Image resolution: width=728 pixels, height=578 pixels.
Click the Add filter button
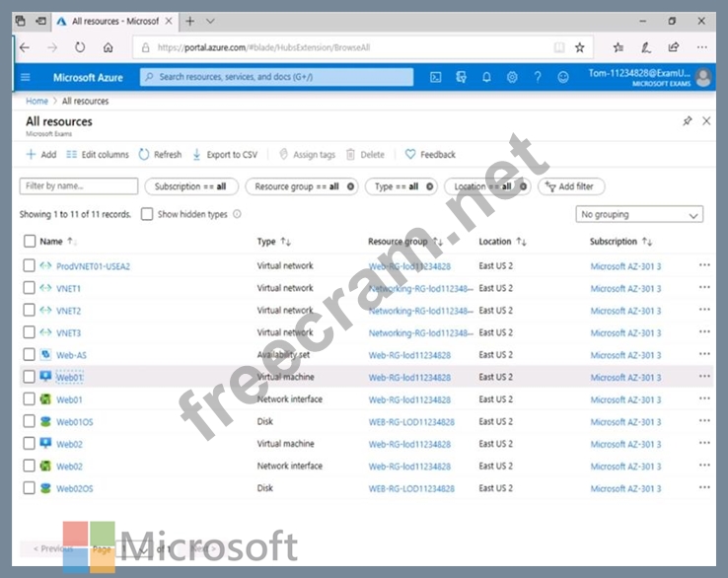click(571, 186)
